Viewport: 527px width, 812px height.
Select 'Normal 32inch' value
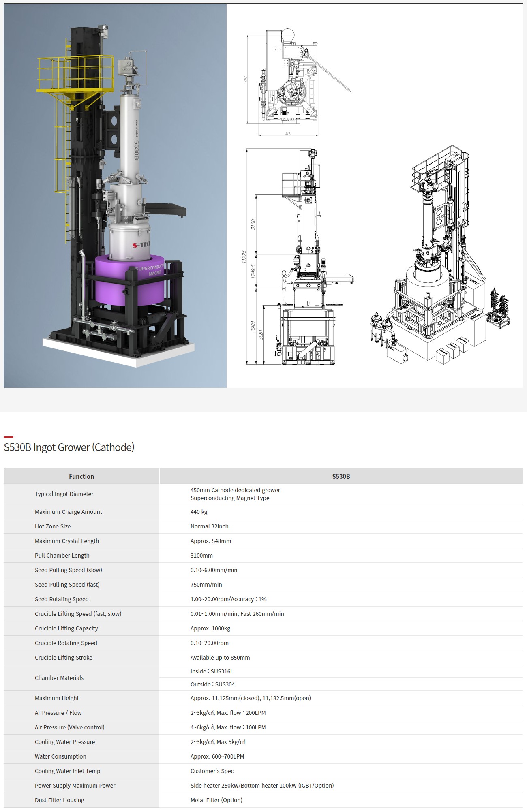click(210, 526)
